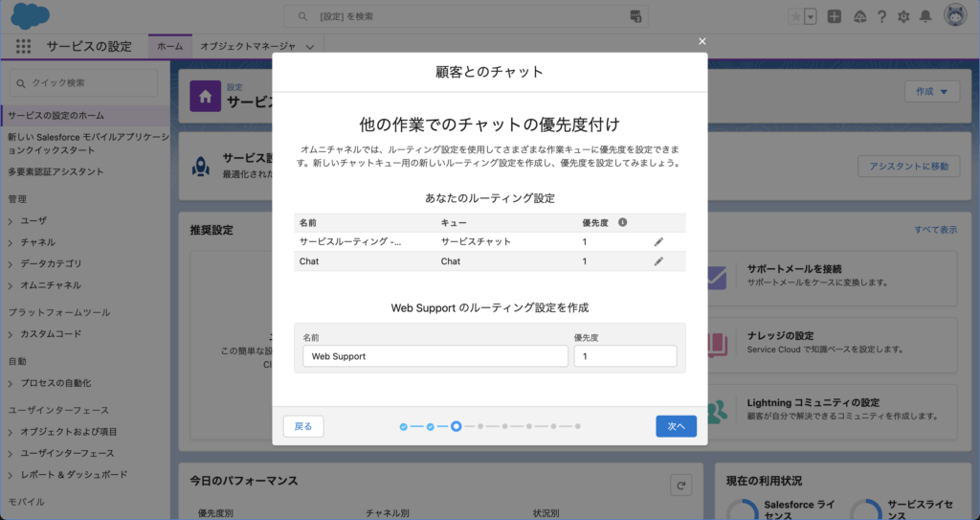Click the setup search field
Image resolution: width=980 pixels, height=520 pixels.
click(466, 16)
